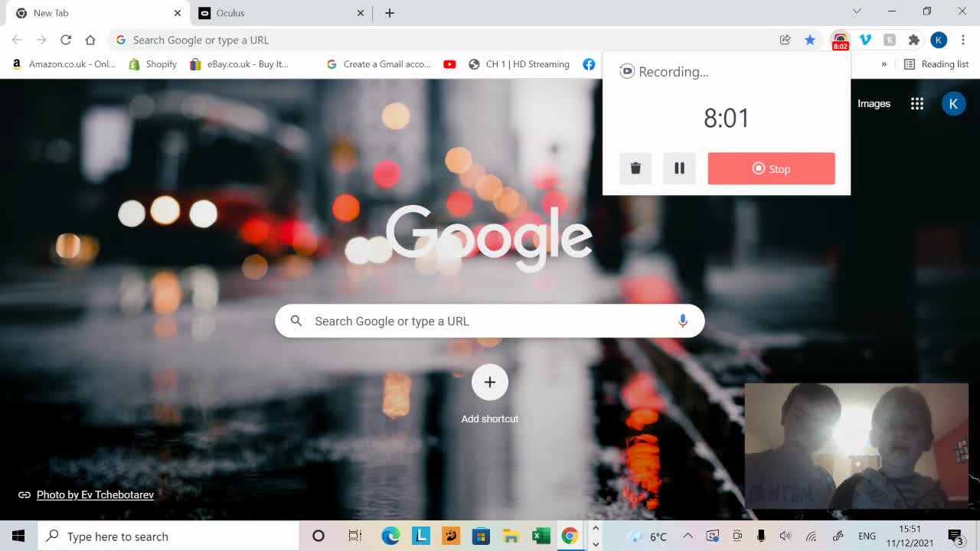Image resolution: width=980 pixels, height=551 pixels.
Task: Start voice search with microphone
Action: [682, 321]
